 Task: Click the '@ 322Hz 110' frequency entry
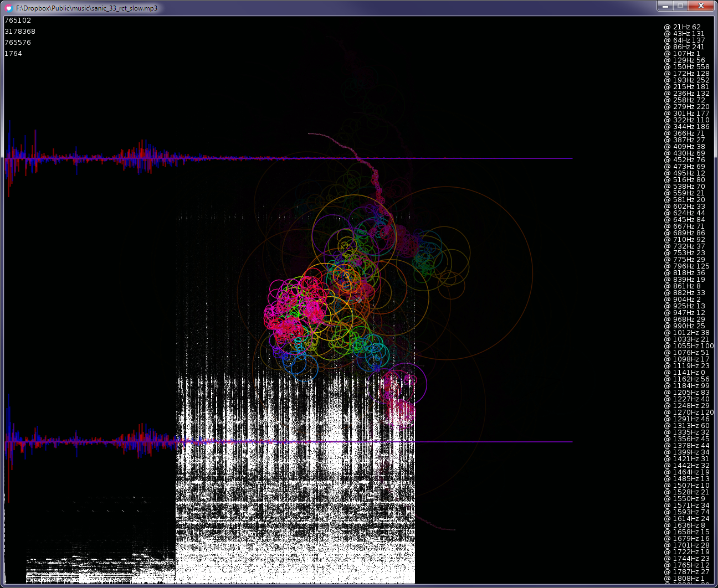pyautogui.click(x=687, y=120)
